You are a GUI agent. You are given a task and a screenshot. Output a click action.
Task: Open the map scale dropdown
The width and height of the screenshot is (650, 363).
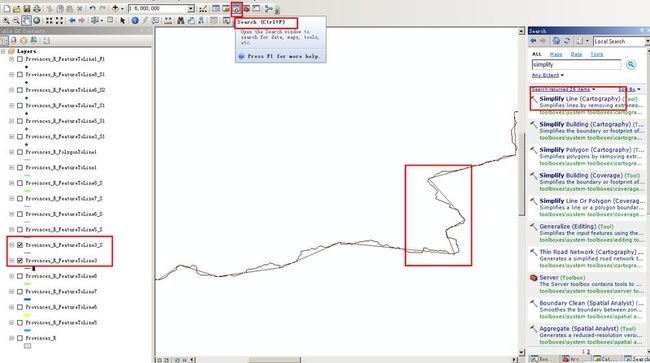191,8
